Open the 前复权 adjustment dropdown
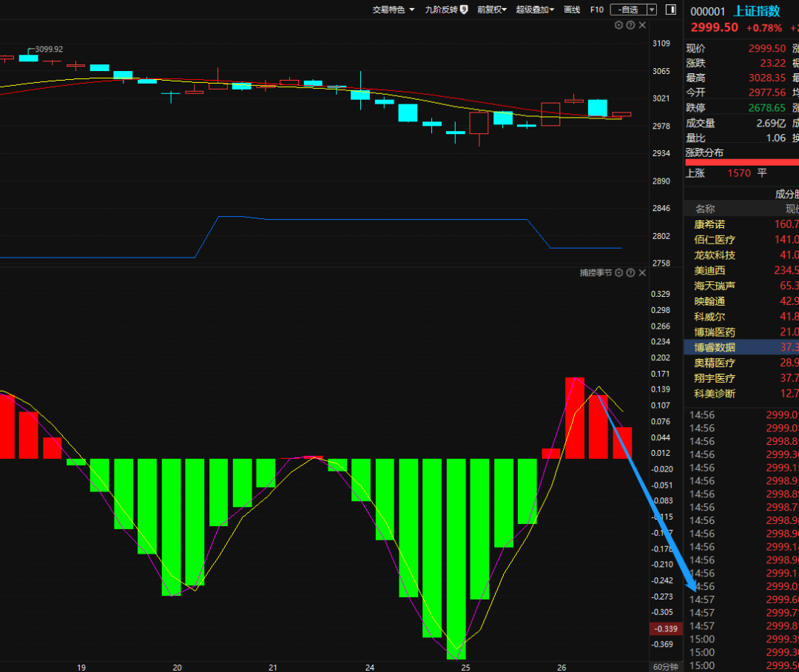Screen dimensions: 799x672 point(492,10)
